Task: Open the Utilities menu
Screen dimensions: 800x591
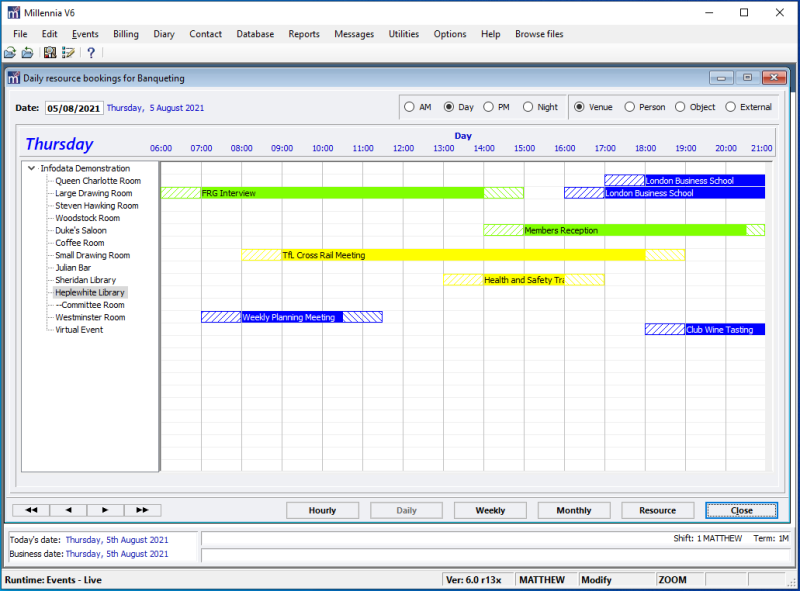Action: (x=404, y=34)
